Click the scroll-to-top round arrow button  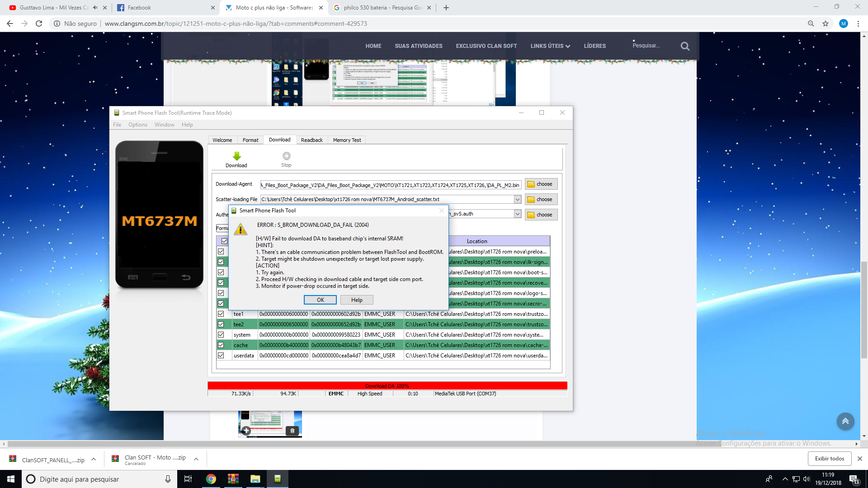point(845,421)
